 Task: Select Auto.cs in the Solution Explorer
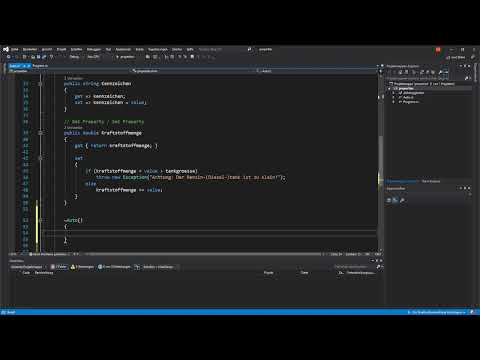(408, 97)
